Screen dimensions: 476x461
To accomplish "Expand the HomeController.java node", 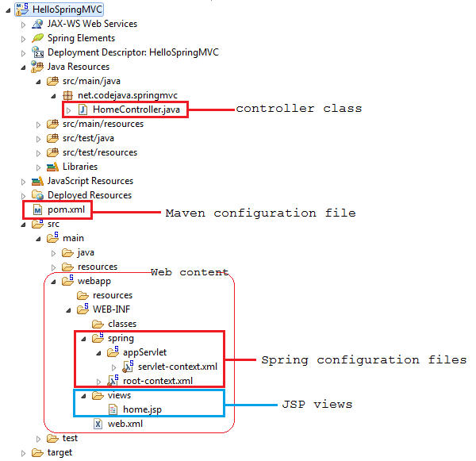I will pos(68,110).
